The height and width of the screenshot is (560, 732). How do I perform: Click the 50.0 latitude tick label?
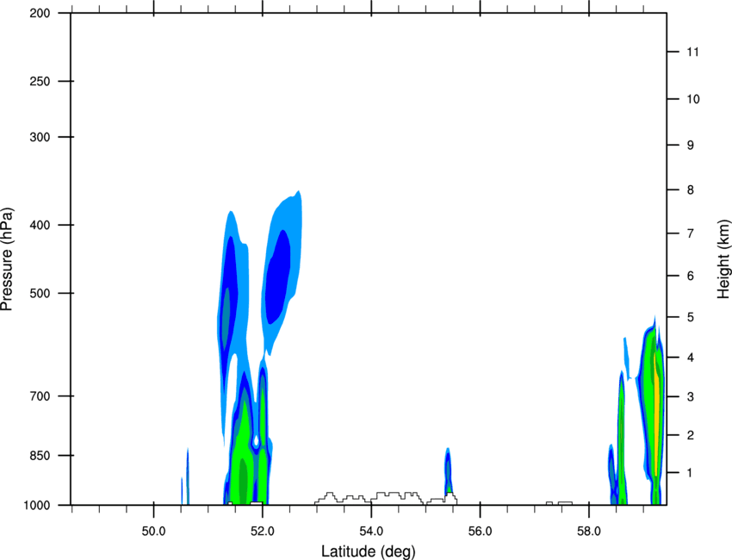[x=153, y=532]
